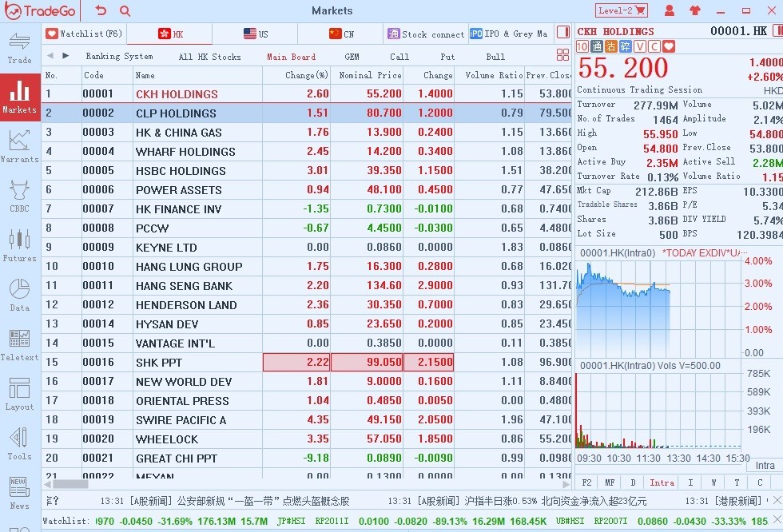Click the search magnifier icon
The height and width of the screenshot is (532, 783).
pyautogui.click(x=125, y=11)
